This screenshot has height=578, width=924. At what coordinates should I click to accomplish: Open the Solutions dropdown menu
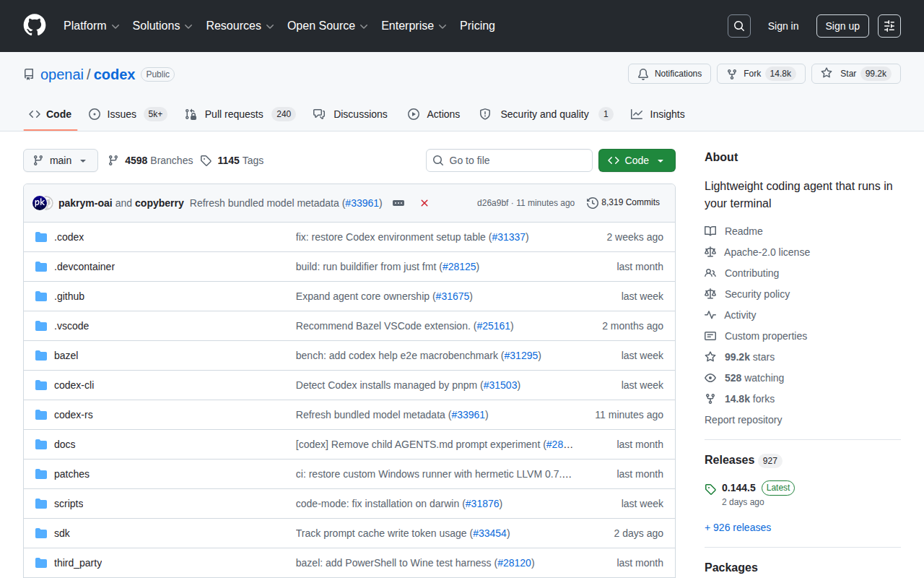pyautogui.click(x=162, y=26)
